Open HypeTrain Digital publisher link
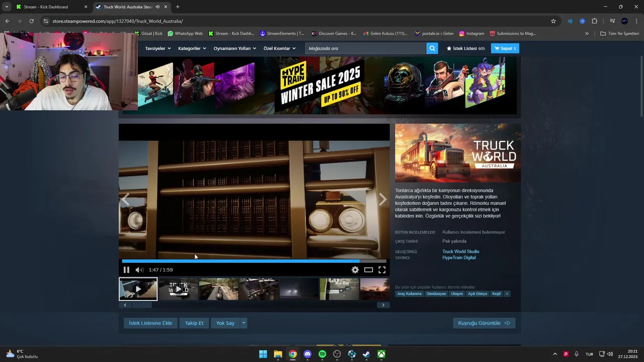This screenshot has height=362, width=644. point(459,257)
